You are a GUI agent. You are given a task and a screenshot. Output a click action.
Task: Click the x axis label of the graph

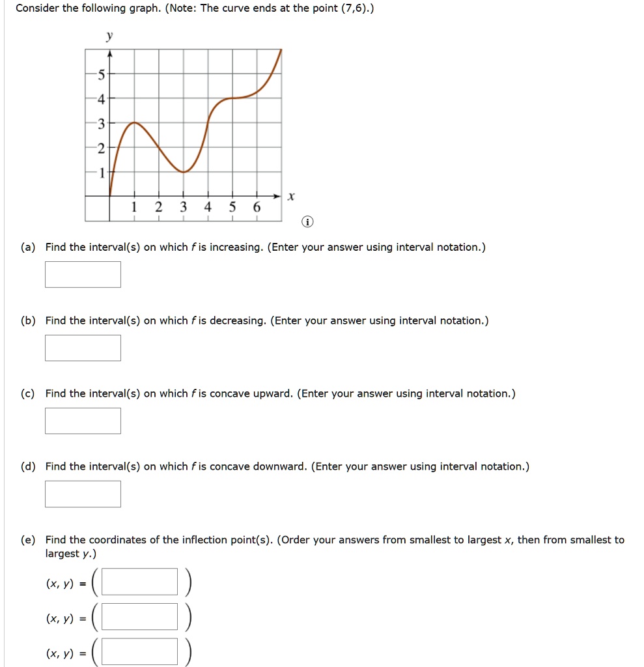tap(291, 197)
